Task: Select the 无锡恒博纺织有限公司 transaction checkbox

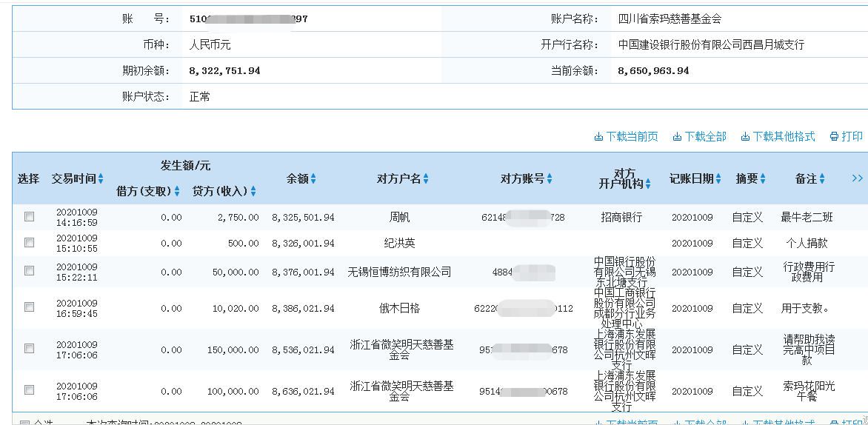Action: pyautogui.click(x=29, y=270)
